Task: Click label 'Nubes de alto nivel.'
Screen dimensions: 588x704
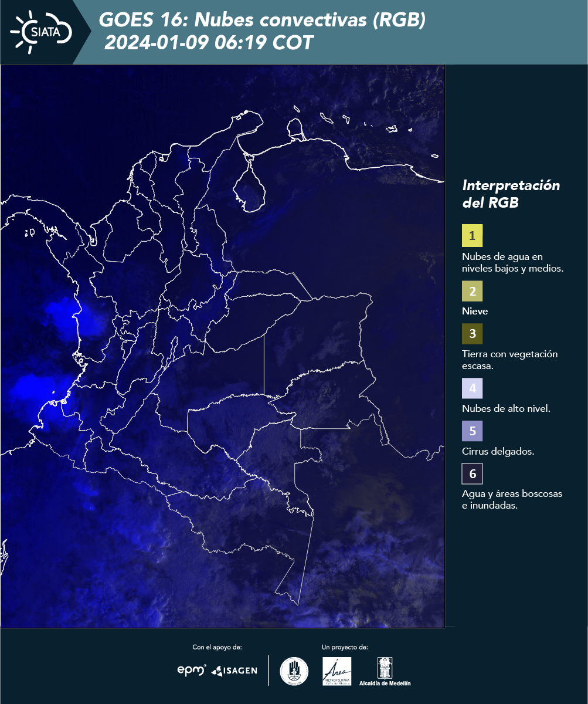Action: [506, 409]
